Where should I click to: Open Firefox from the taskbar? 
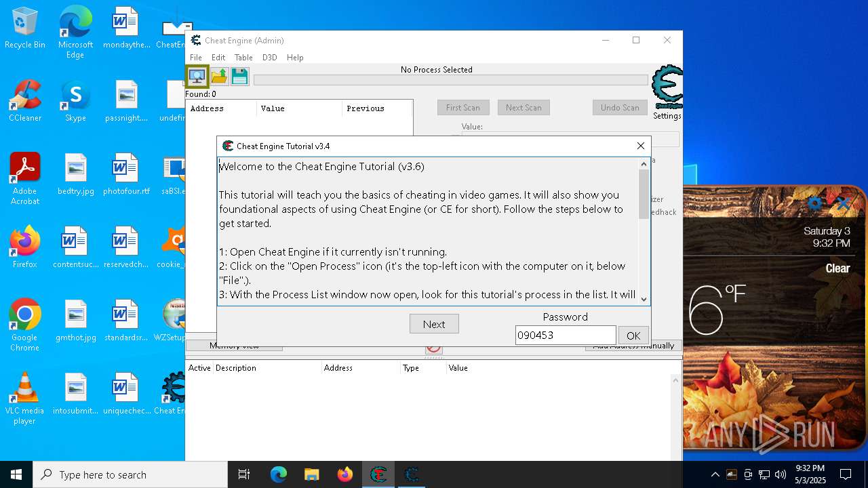coord(344,474)
